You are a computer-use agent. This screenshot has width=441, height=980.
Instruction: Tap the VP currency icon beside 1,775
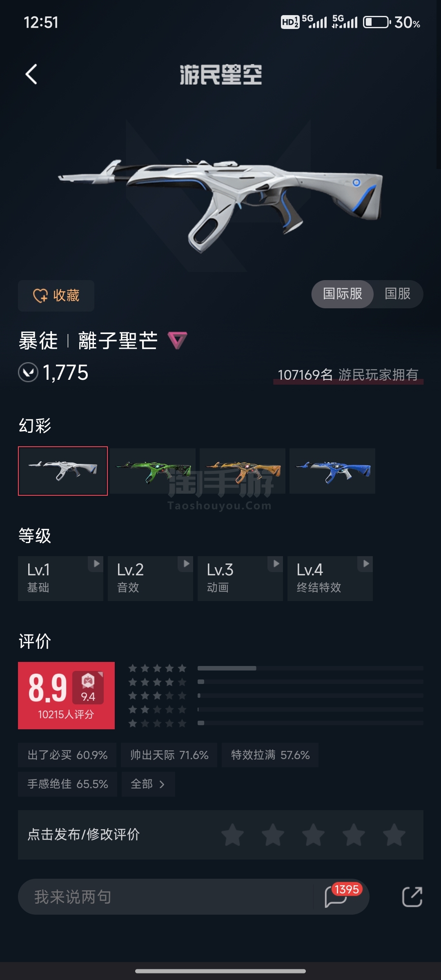(28, 372)
